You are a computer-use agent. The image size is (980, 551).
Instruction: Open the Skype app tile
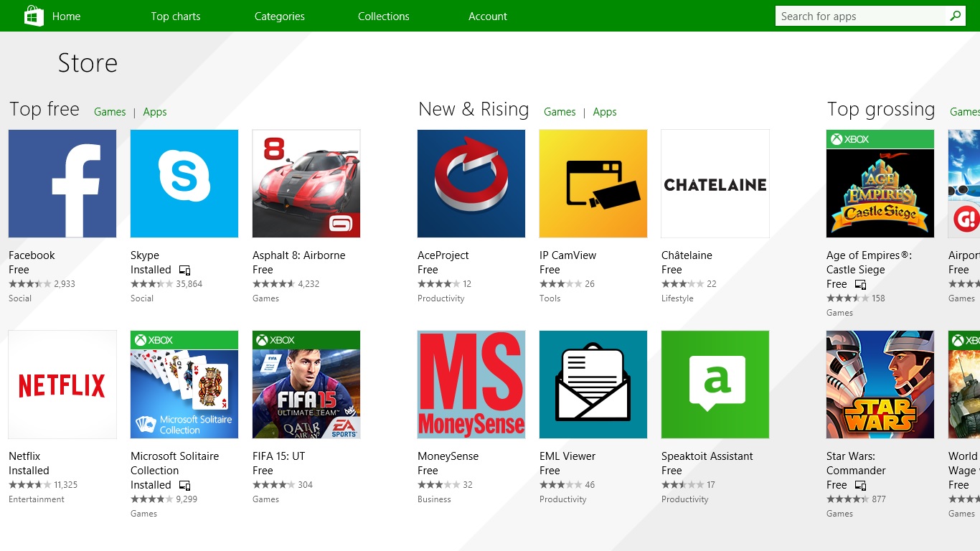[x=184, y=184]
